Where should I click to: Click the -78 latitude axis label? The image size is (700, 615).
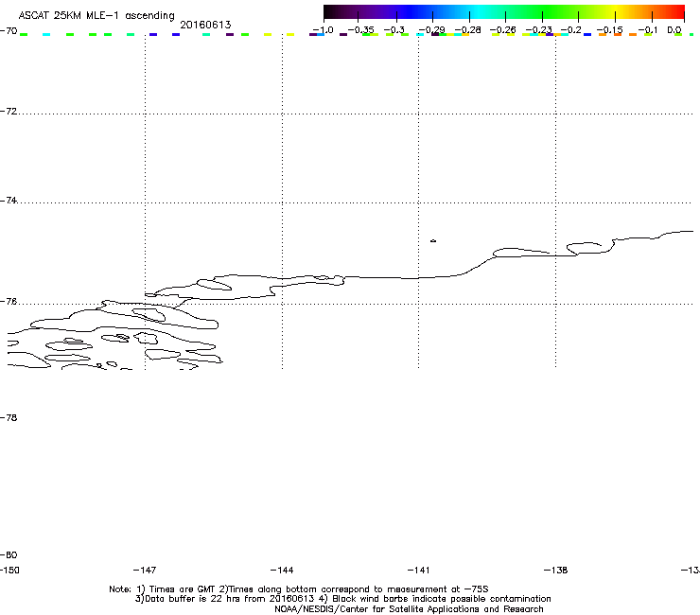click(9, 417)
